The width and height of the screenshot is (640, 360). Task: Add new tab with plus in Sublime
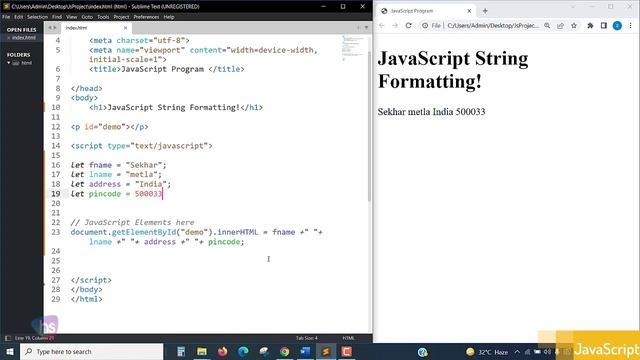tap(358, 28)
